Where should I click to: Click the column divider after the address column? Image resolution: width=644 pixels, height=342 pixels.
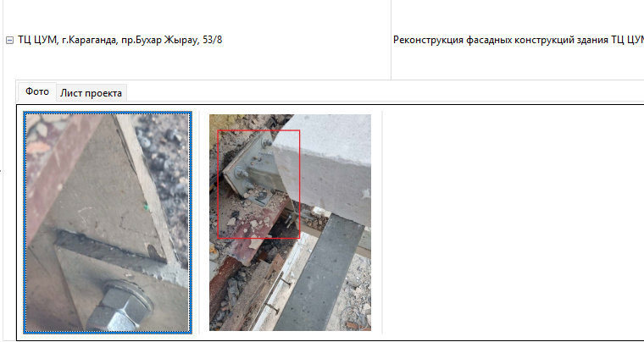391,40
